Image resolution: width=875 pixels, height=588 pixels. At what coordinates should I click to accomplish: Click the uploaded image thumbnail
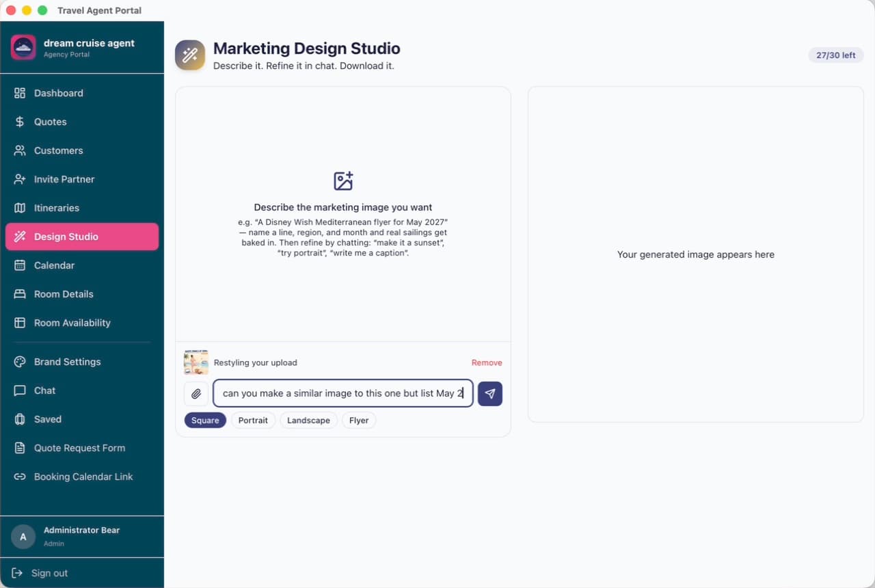click(x=196, y=362)
